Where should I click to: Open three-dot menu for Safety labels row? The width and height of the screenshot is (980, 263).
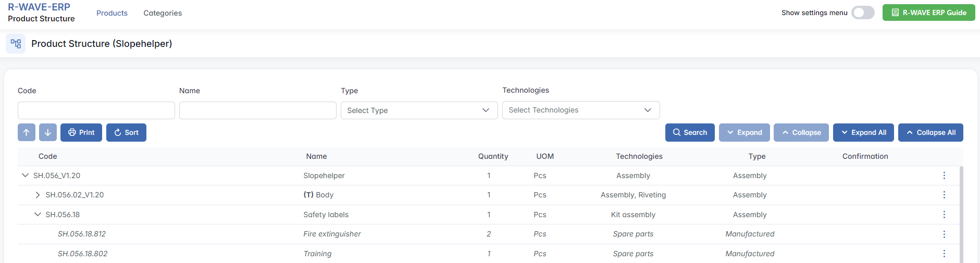click(944, 215)
